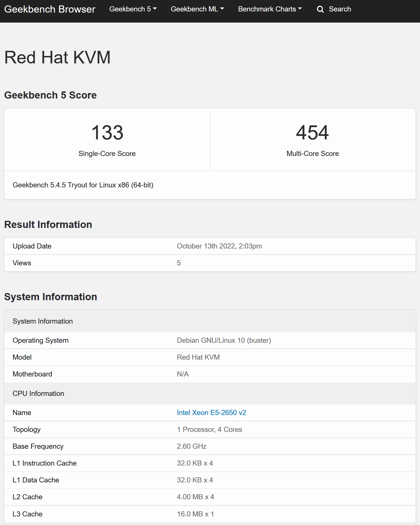Select Debian GNU/Linux 10 (buster) value

point(224,340)
